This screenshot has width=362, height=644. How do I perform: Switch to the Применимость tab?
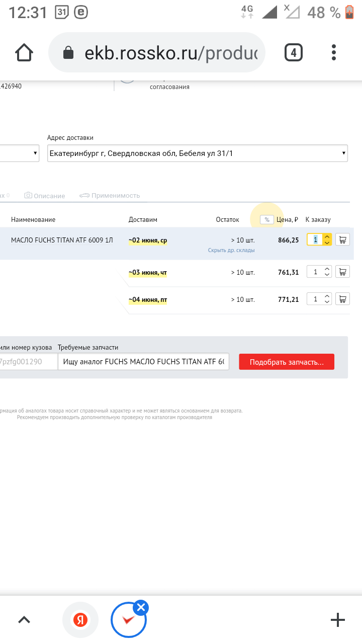click(x=109, y=195)
